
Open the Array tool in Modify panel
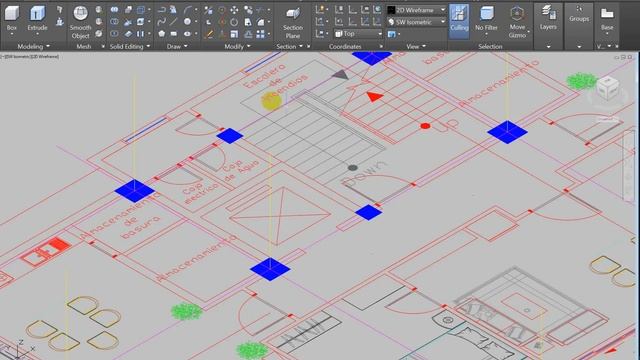260,34
